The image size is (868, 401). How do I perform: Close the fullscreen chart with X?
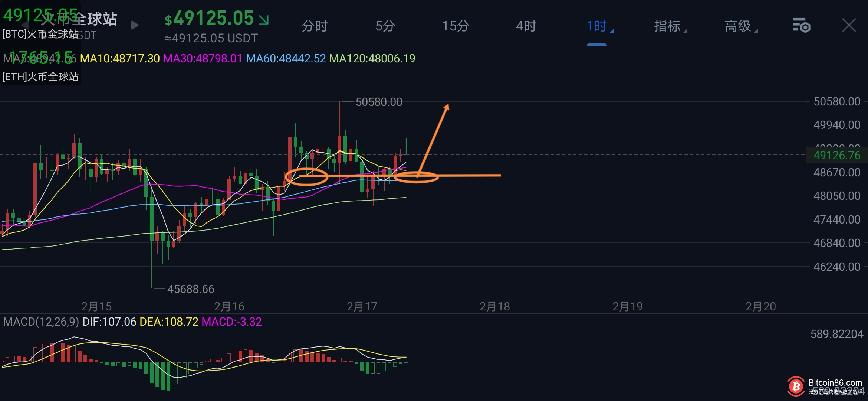click(x=849, y=25)
